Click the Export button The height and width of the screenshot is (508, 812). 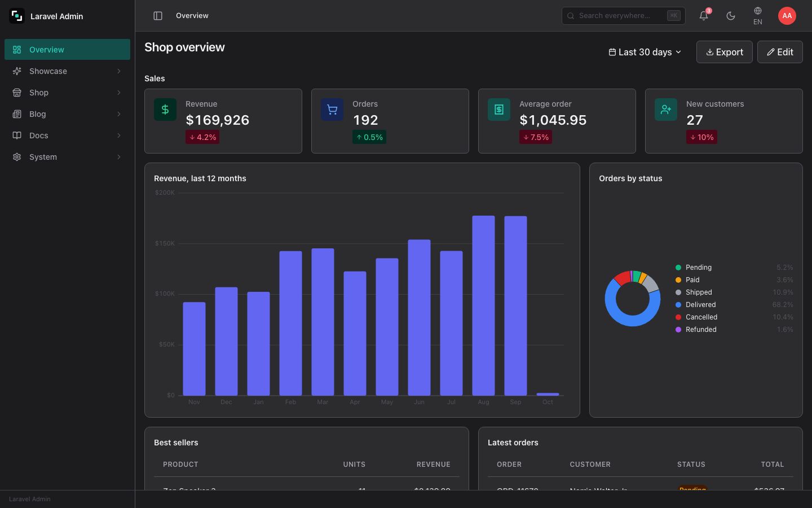click(724, 52)
